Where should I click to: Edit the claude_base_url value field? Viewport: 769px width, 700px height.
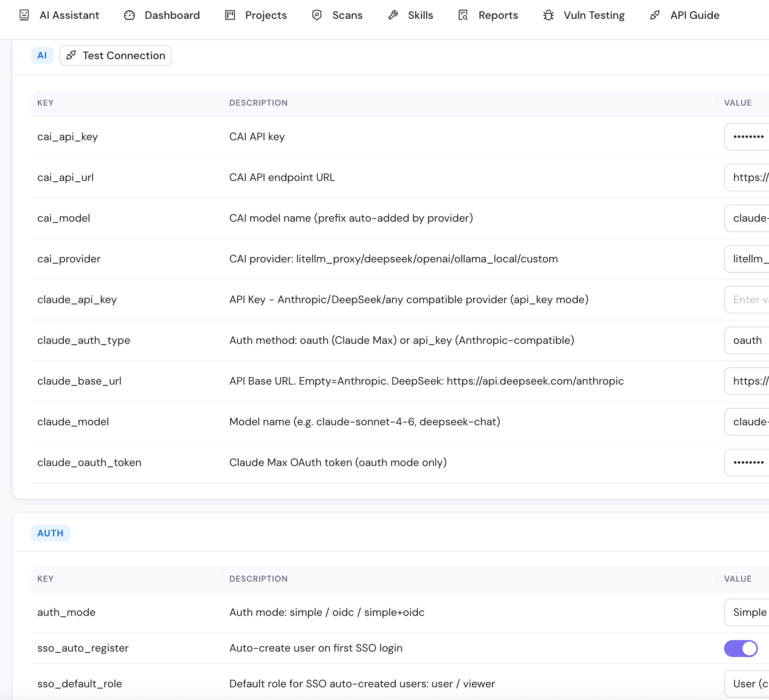point(747,381)
